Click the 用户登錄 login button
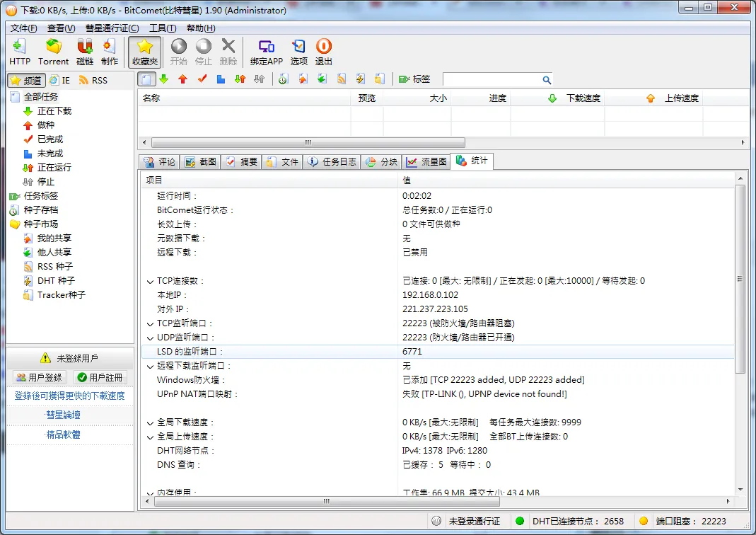Viewport: 756px width, 535px height. click(x=40, y=377)
